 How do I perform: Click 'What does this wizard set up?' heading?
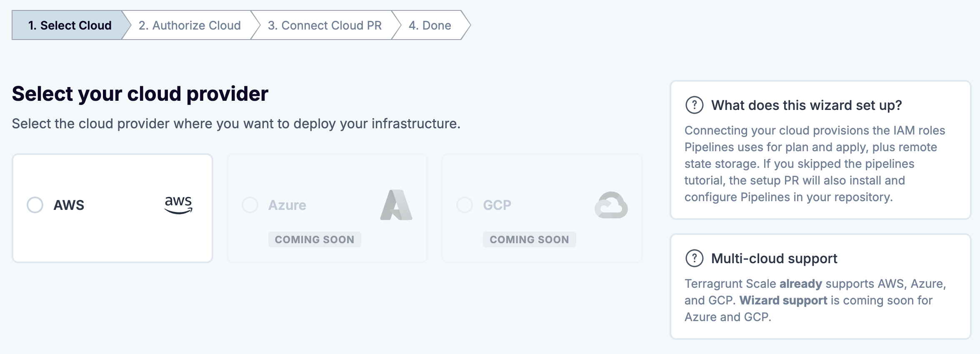(807, 105)
